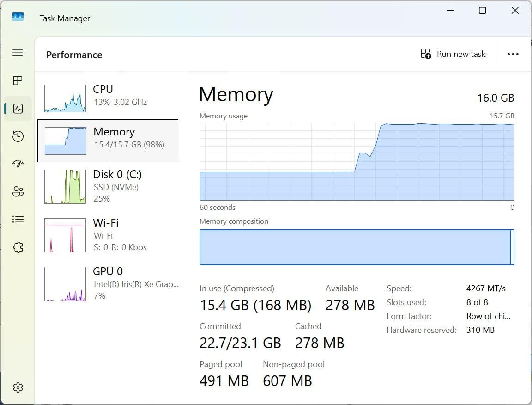Open Task Manager settings gear
532x405 pixels.
[18, 387]
